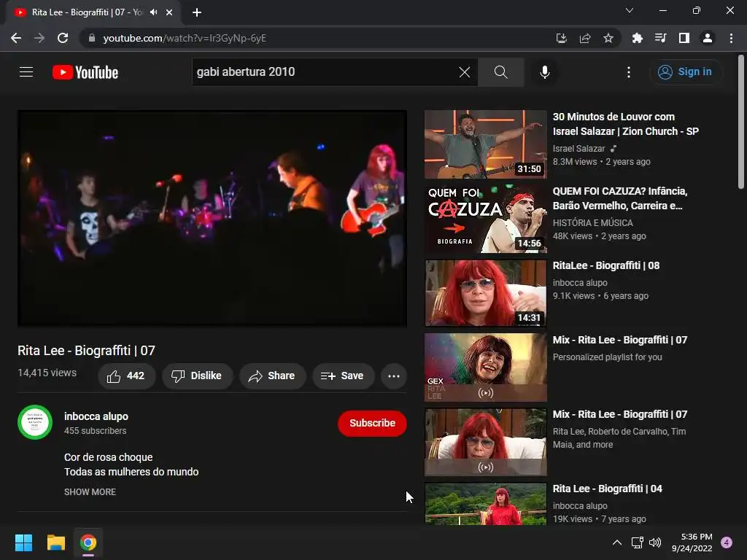The width and height of the screenshot is (747, 560).
Task: Share the Rita Lee Biograffiti video
Action: (x=272, y=376)
